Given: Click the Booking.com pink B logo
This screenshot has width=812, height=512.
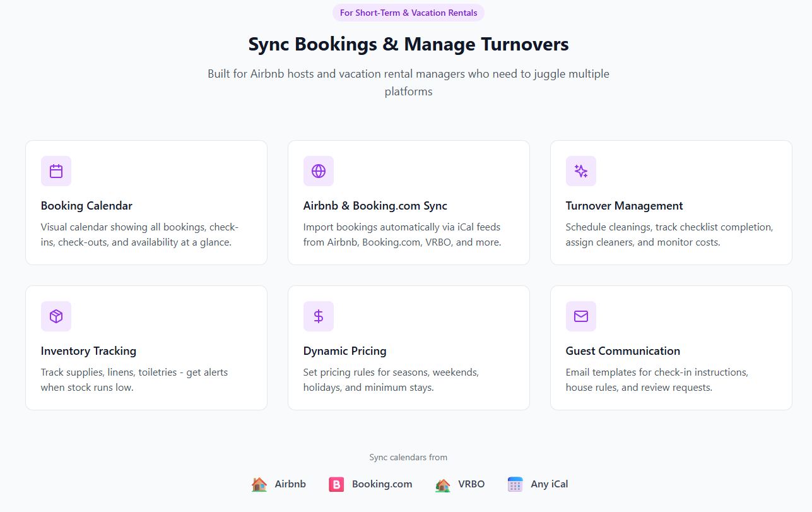Looking at the screenshot, I should pyautogui.click(x=336, y=484).
